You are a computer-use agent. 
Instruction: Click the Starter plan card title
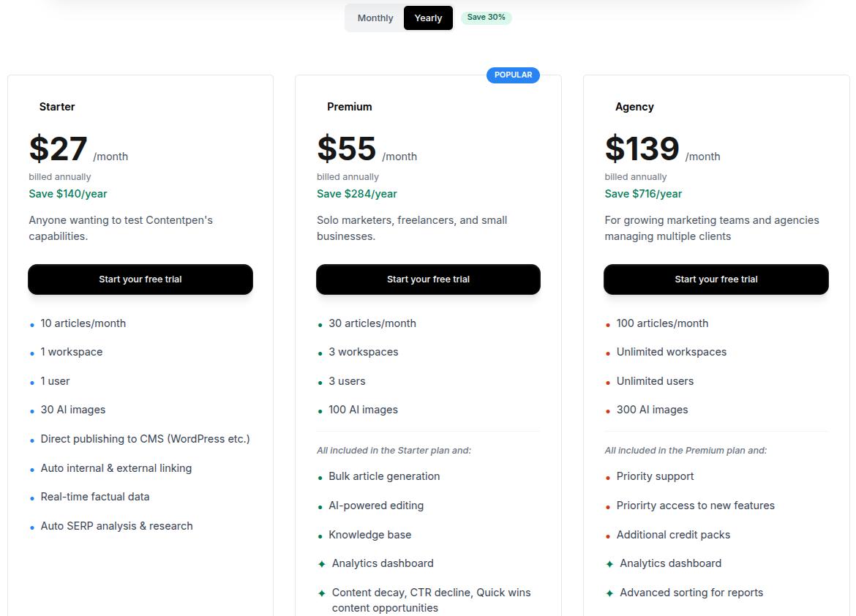57,107
